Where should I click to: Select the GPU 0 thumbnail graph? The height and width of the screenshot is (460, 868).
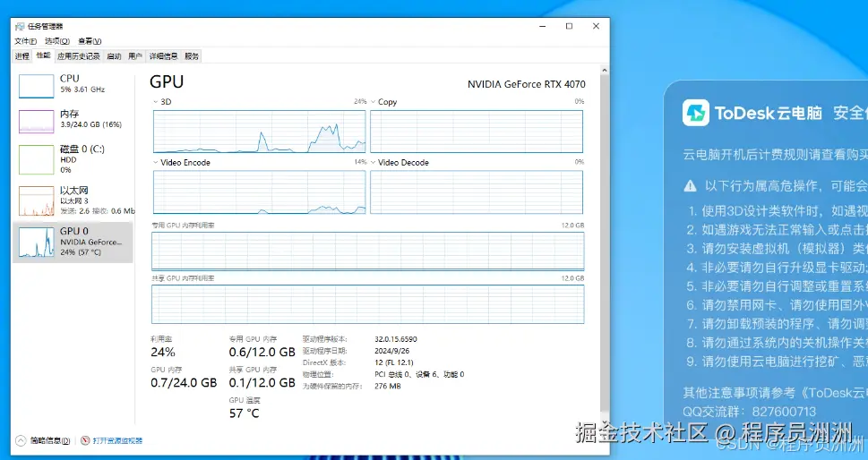click(x=37, y=242)
